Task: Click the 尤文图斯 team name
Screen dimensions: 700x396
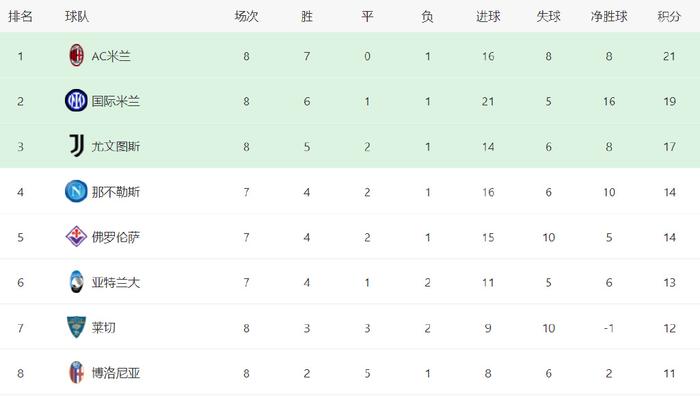Action: (116, 146)
